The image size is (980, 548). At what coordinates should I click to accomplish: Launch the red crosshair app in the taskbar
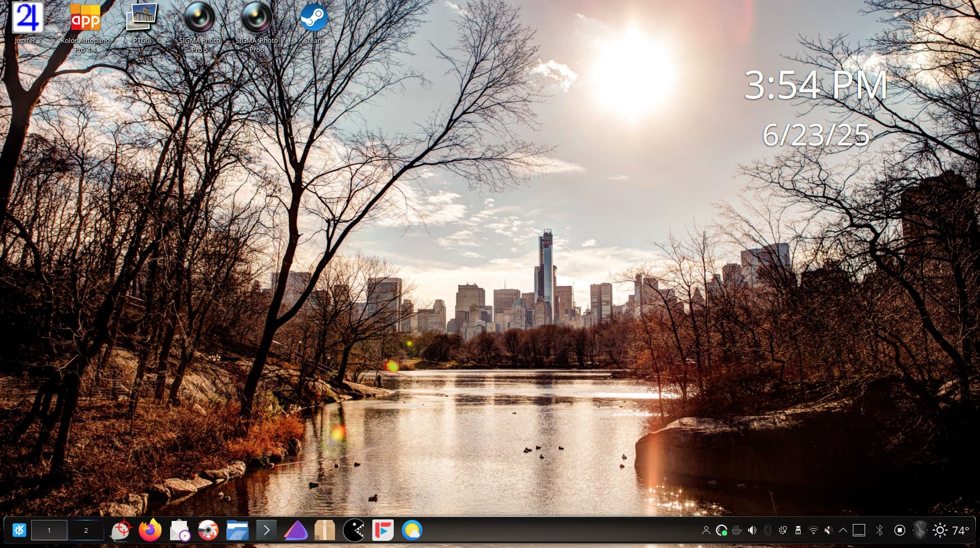coord(121,530)
